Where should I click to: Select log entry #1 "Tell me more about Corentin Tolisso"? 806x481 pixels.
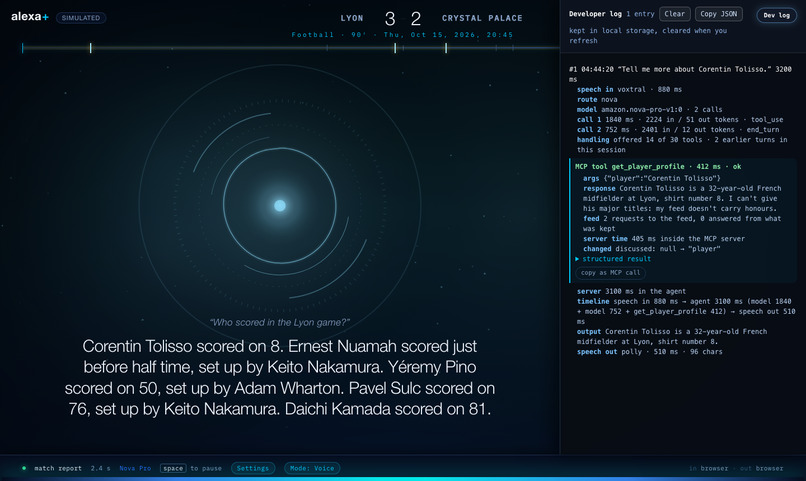coord(680,74)
